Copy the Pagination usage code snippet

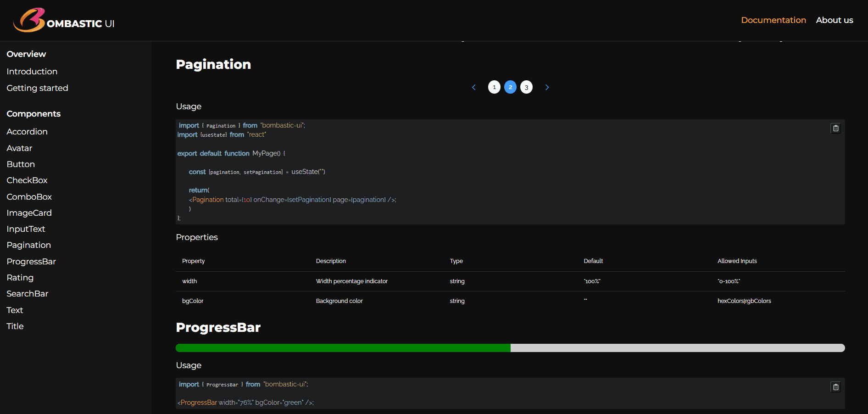tap(835, 128)
